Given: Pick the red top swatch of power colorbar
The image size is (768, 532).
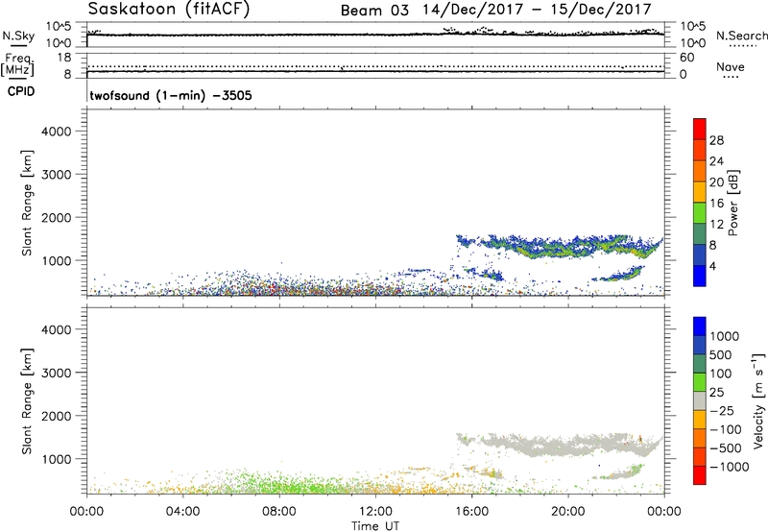Looking at the screenshot, I should pos(700,129).
